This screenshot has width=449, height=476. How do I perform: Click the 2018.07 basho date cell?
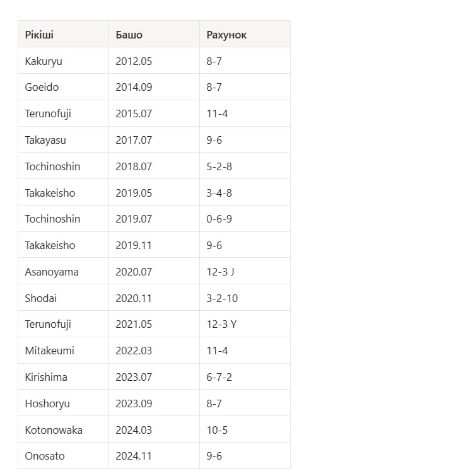[134, 167]
